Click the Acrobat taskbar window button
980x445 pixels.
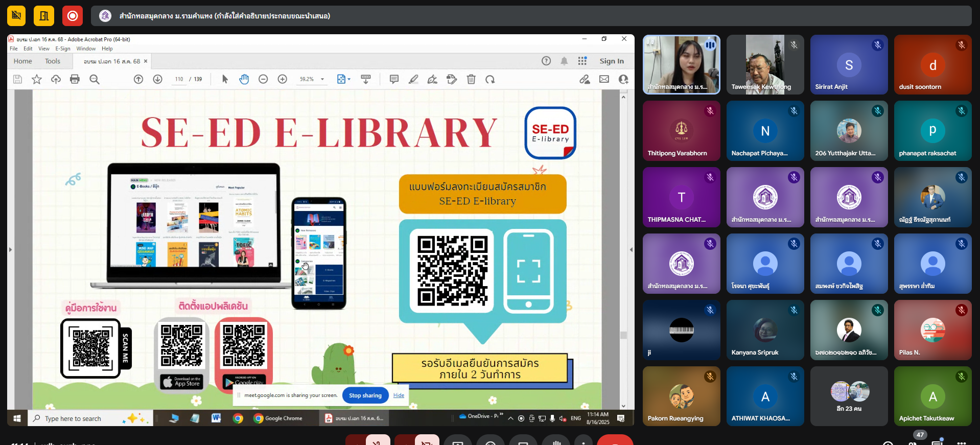pyautogui.click(x=355, y=418)
